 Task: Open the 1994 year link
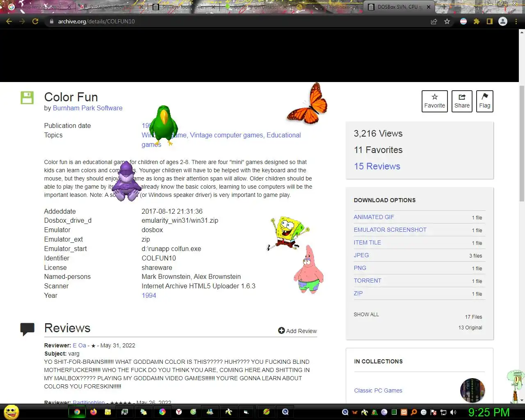(149, 295)
